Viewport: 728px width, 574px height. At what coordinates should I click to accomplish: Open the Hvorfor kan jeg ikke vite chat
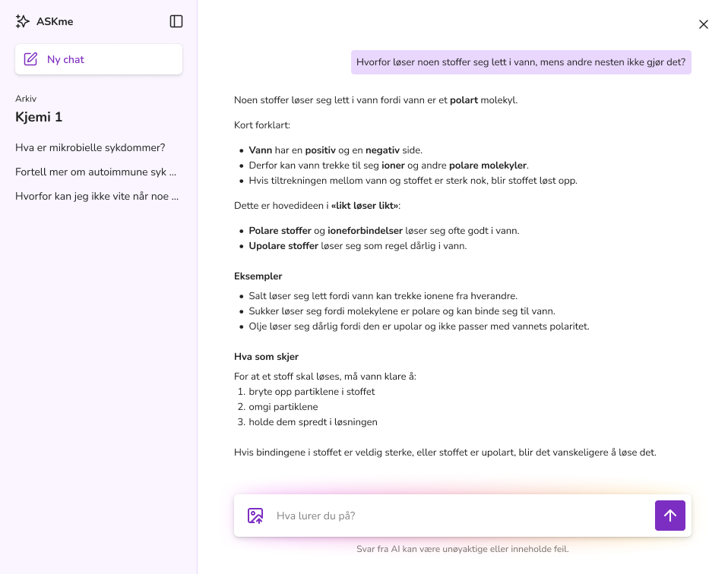tap(97, 196)
